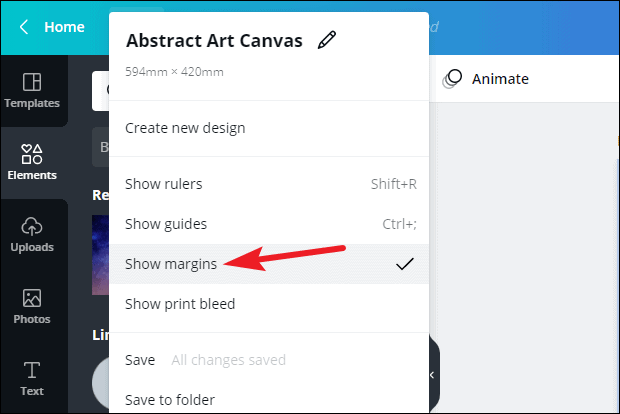Toggle the Show margins checkmark off
620x414 pixels.
tap(405, 264)
